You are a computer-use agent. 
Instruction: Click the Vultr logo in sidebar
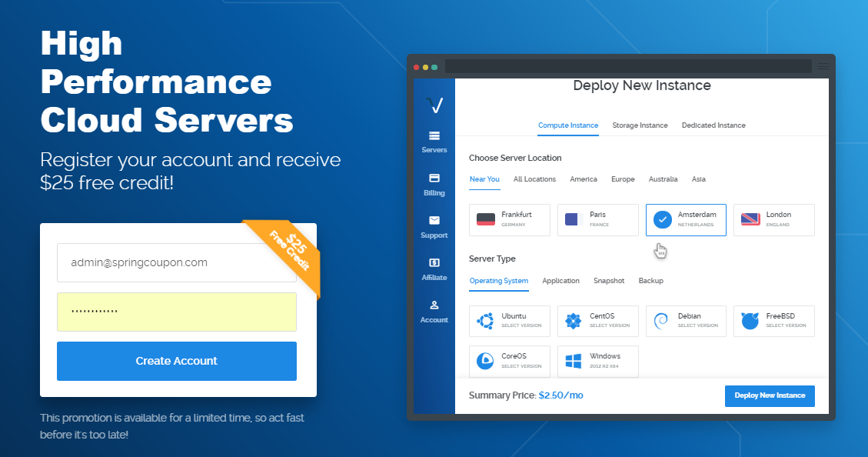tap(434, 105)
